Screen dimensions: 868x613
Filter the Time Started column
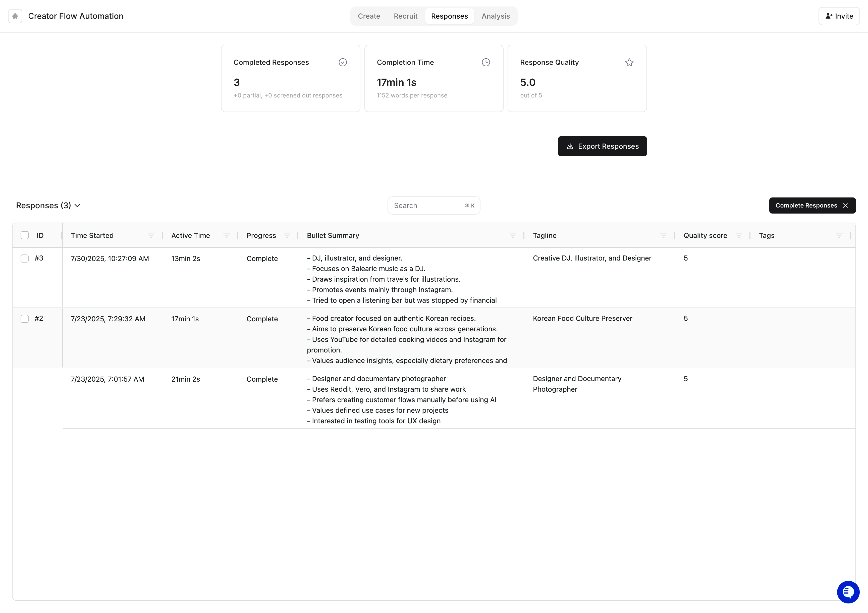(x=151, y=235)
